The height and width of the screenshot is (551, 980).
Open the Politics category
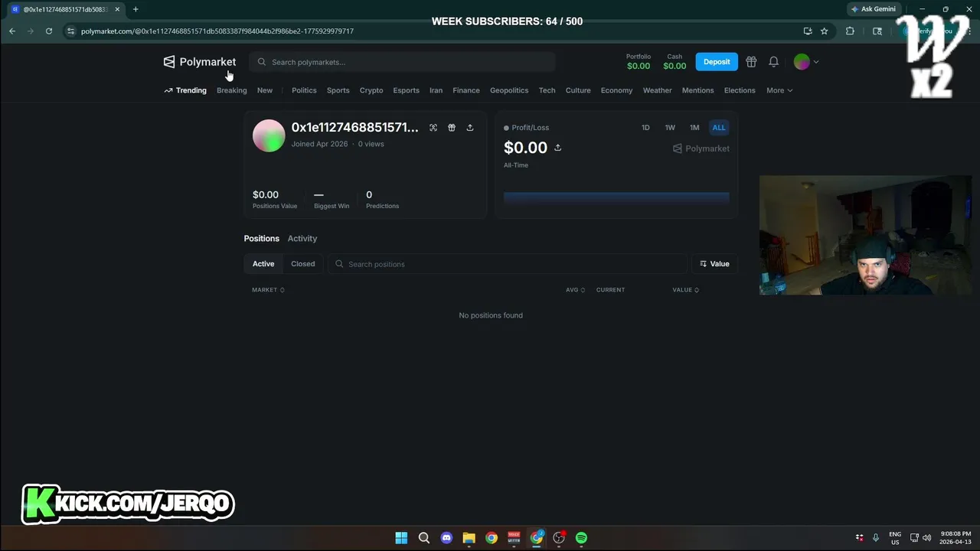[304, 90]
